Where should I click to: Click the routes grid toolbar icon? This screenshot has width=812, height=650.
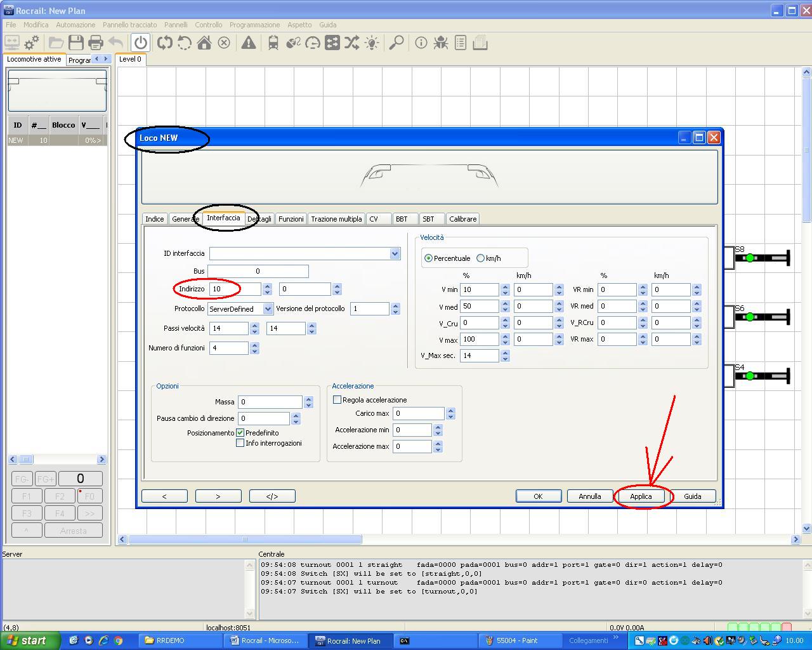pos(332,43)
